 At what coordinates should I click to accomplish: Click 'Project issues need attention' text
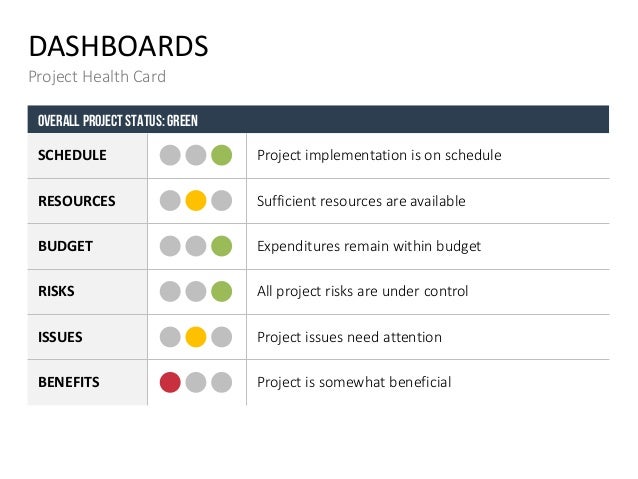[349, 337]
